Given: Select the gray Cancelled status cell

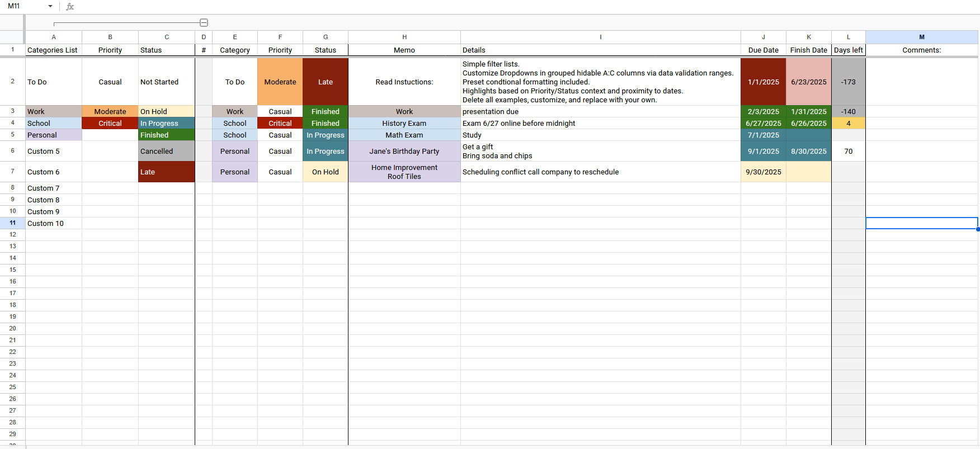Looking at the screenshot, I should pyautogui.click(x=166, y=151).
